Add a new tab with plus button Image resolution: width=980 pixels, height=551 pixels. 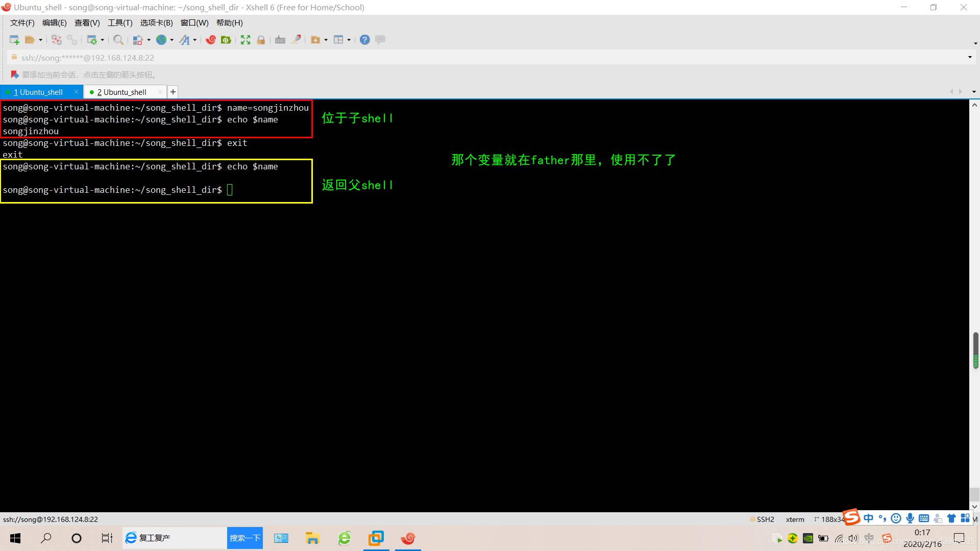(173, 92)
